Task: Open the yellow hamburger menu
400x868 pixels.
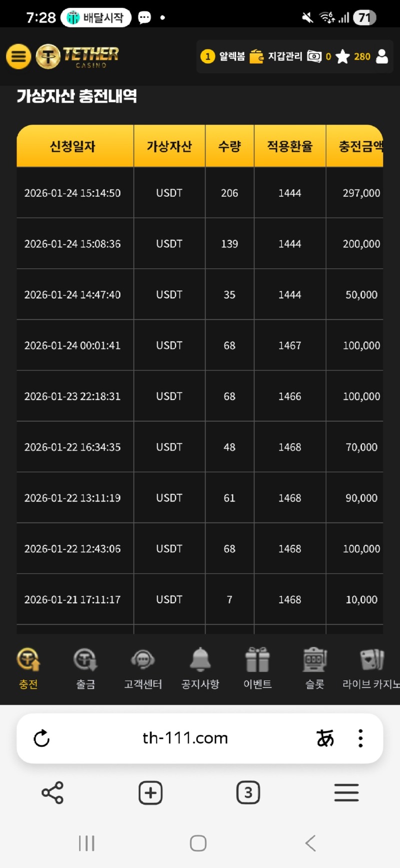Action: [x=18, y=56]
